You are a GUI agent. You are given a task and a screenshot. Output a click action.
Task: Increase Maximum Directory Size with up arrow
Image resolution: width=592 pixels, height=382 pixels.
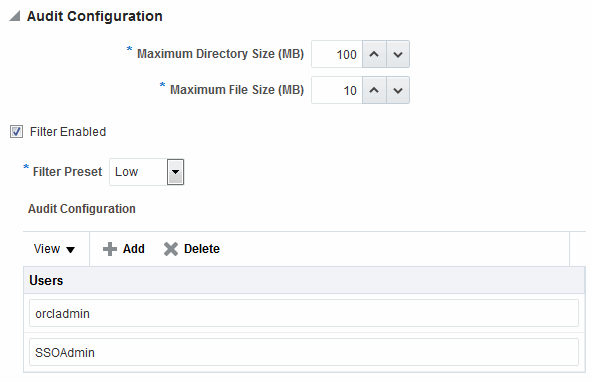point(374,54)
